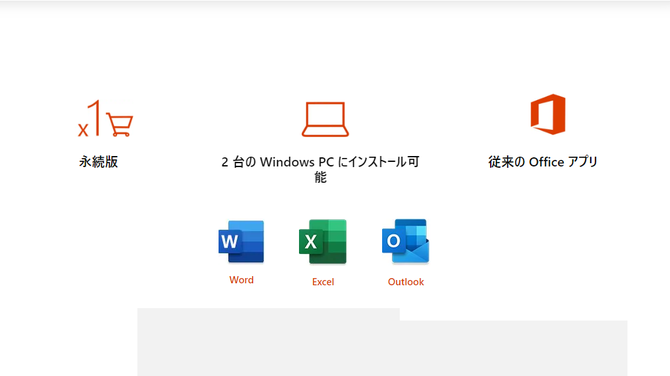Open the Word text link
The image size is (670, 376).
(241, 280)
